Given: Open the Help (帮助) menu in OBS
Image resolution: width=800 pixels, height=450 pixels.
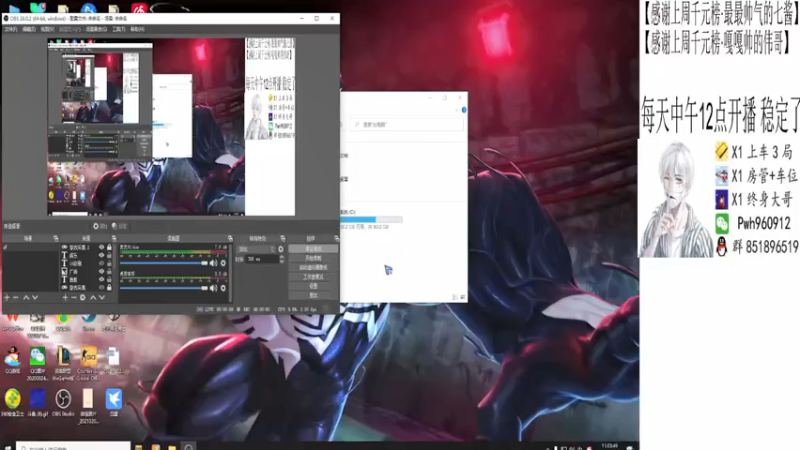Looking at the screenshot, I should 137,29.
